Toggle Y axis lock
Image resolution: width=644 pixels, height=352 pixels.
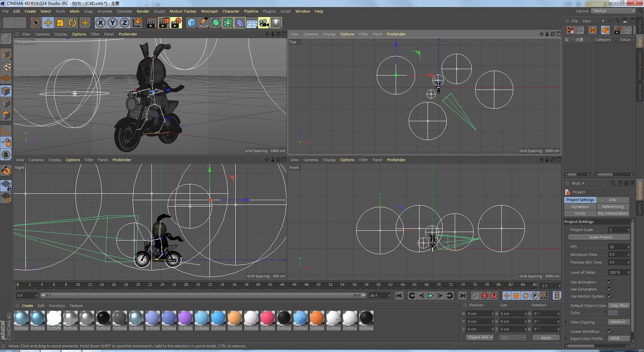112,23
